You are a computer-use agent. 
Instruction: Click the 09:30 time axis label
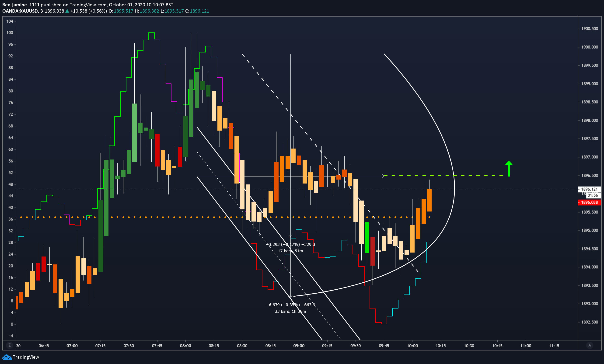click(x=356, y=346)
